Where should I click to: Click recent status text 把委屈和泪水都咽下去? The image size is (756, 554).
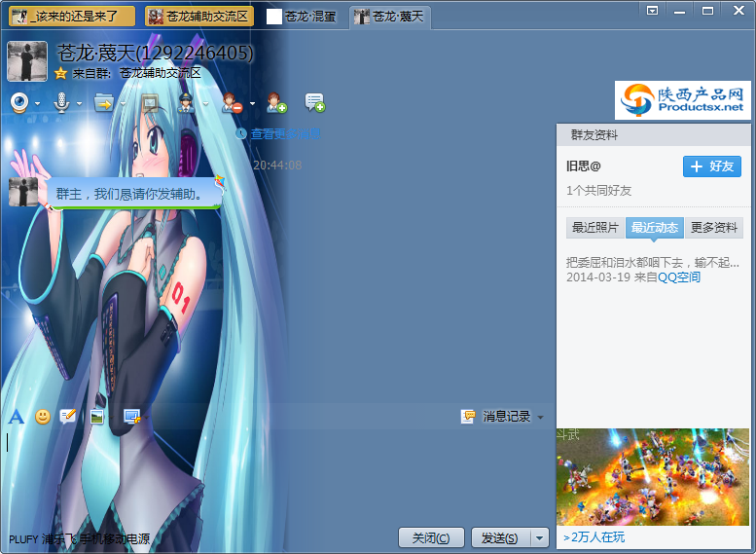pos(652,263)
